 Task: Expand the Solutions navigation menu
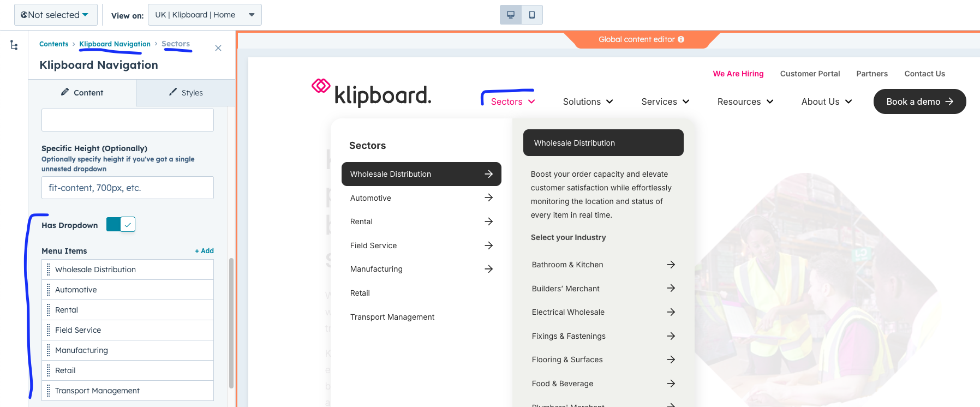click(x=588, y=101)
